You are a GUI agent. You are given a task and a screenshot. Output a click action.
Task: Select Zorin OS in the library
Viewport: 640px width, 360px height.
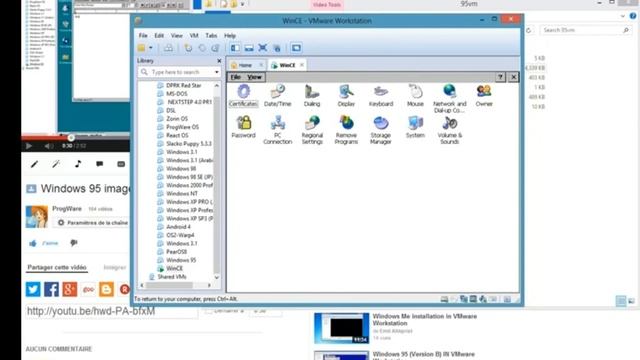click(x=177, y=118)
